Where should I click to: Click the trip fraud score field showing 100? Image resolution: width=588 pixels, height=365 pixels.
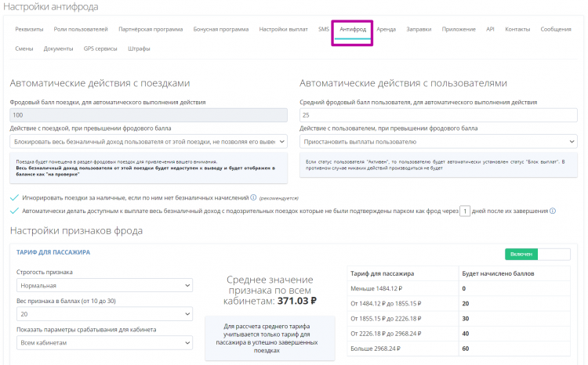148,115
